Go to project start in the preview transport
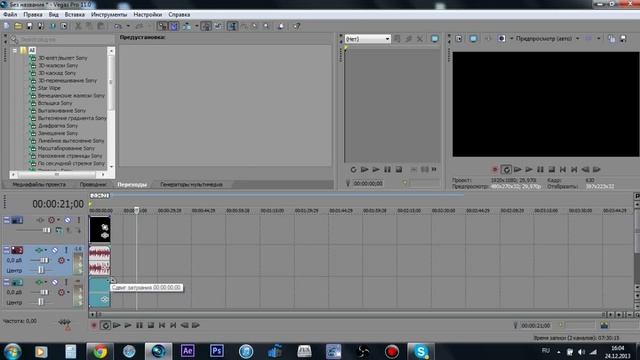 point(563,169)
